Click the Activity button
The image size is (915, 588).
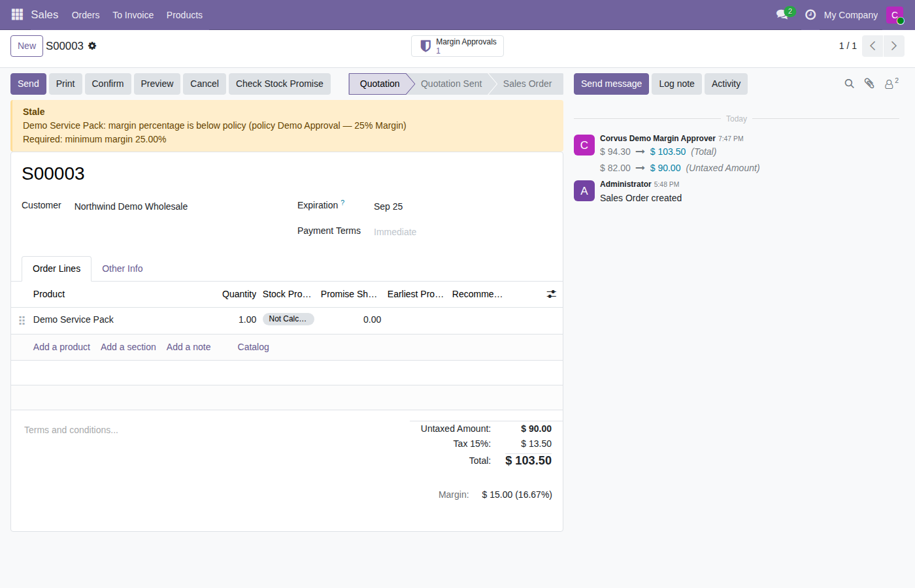click(x=726, y=84)
